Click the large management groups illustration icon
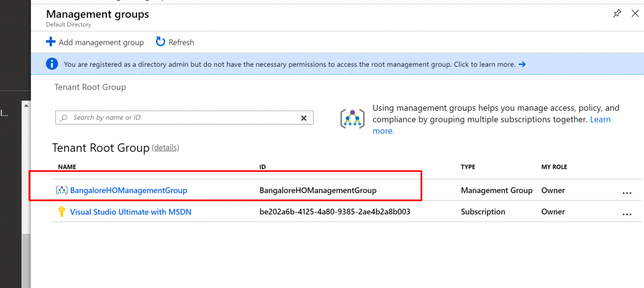Screen dimensions: 644x288 point(352,118)
